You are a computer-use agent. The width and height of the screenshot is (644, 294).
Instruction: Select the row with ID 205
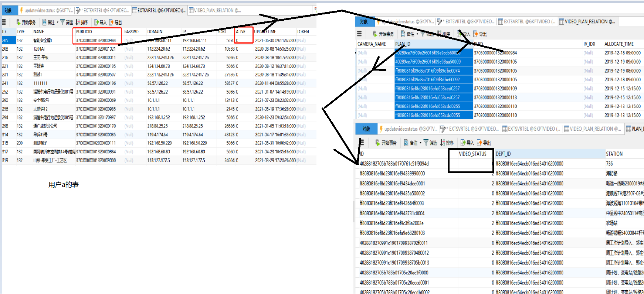[159, 40]
